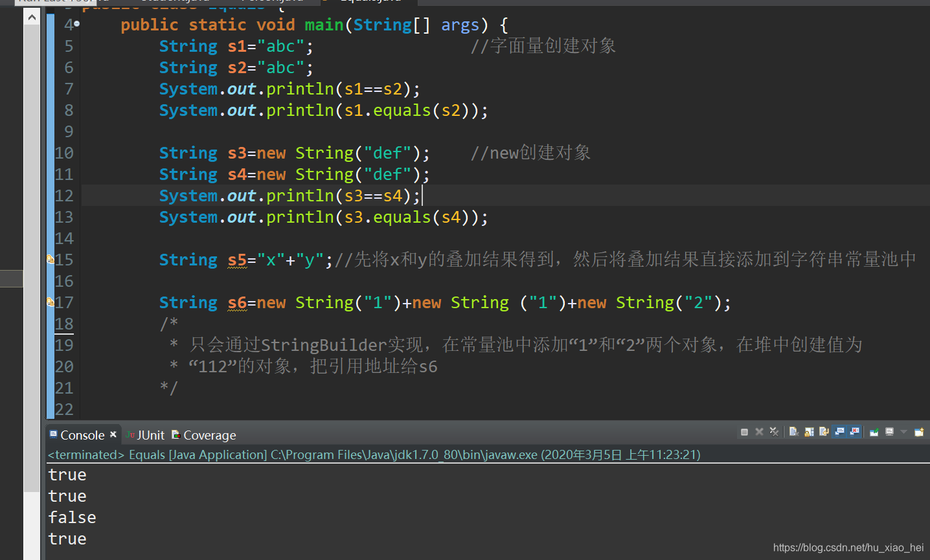Click the warning marker on line 17
930x560 pixels.
(51, 302)
